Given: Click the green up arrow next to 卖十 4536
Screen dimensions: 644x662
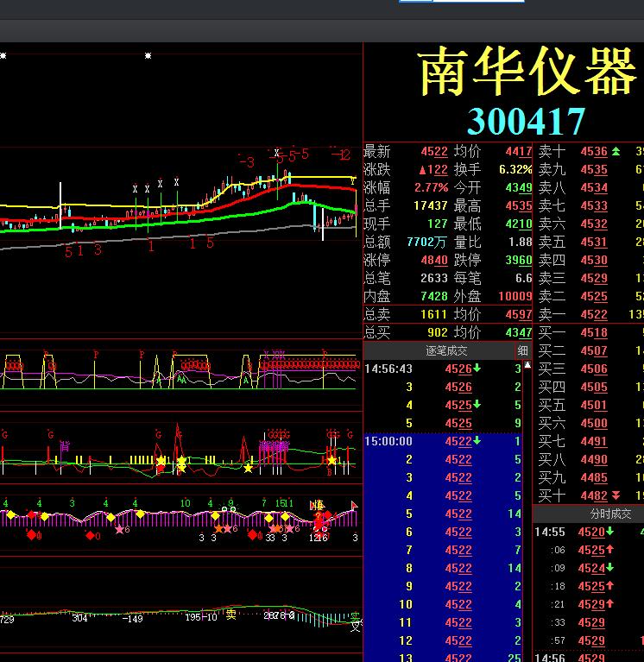Looking at the screenshot, I should pyautogui.click(x=616, y=151).
